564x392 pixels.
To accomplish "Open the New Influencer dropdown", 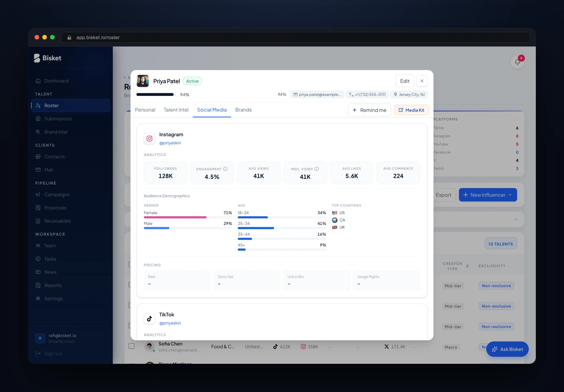I will (488, 195).
